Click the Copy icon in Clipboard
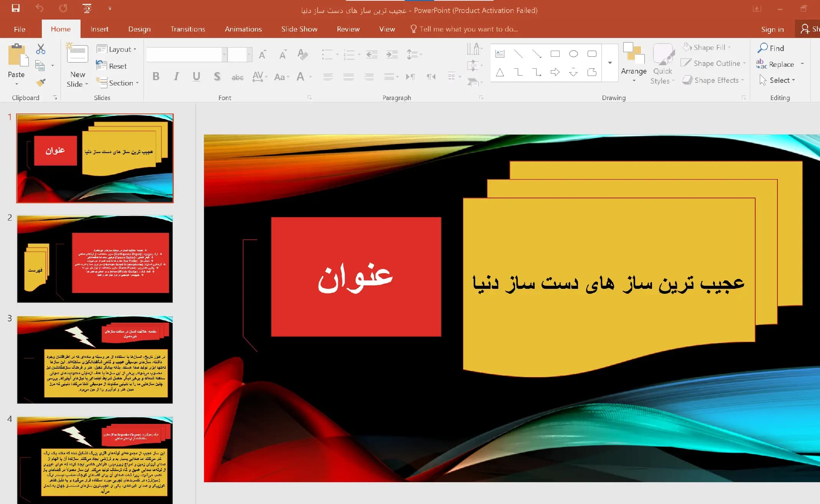This screenshot has height=504, width=820. click(40, 66)
